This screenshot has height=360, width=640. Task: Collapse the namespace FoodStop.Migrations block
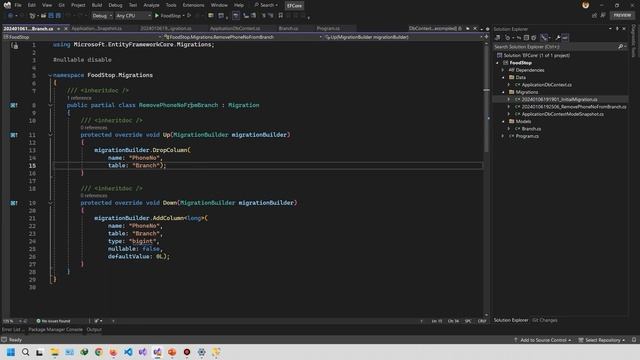tap(50, 75)
